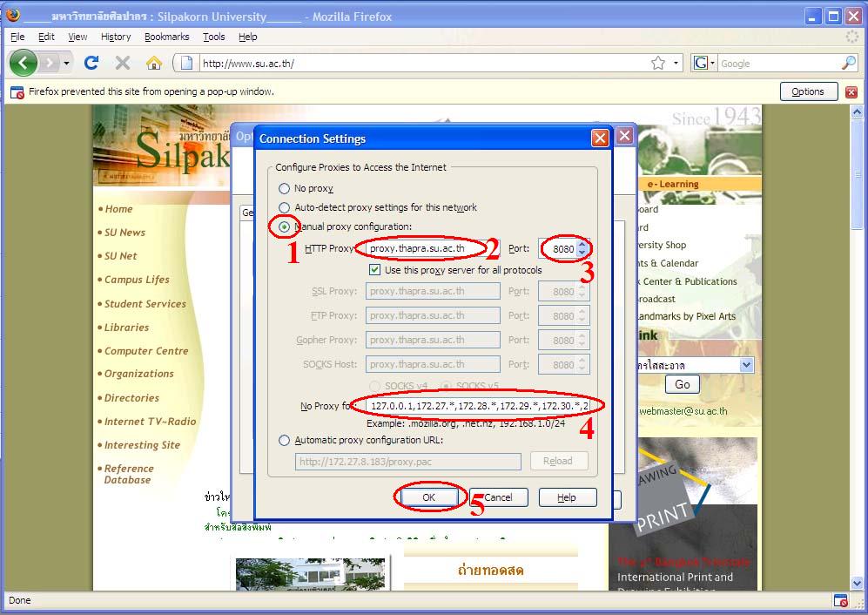Viewport: 868px width, 615px height.
Task: Click the page scrollbar up arrow
Action: point(857,112)
